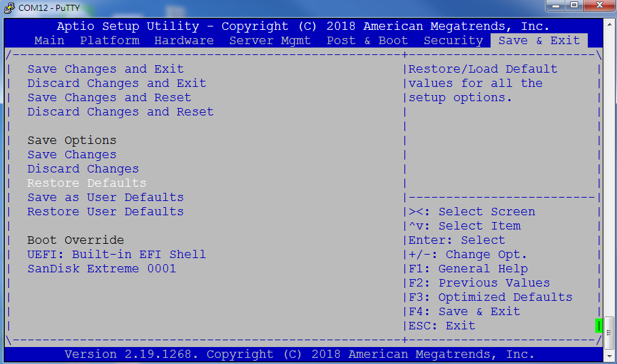Select Save Changes and Reset
Viewport: 617px width, 364px height.
tap(109, 98)
